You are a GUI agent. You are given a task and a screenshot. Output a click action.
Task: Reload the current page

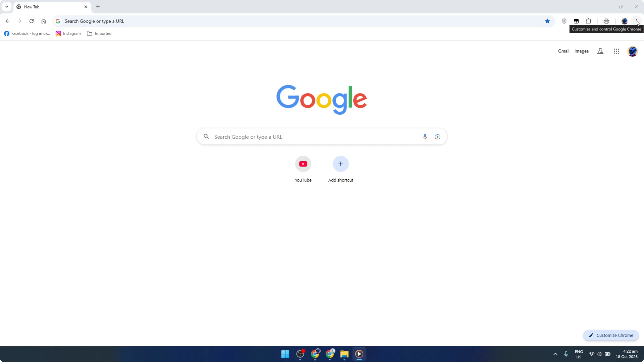(x=31, y=21)
